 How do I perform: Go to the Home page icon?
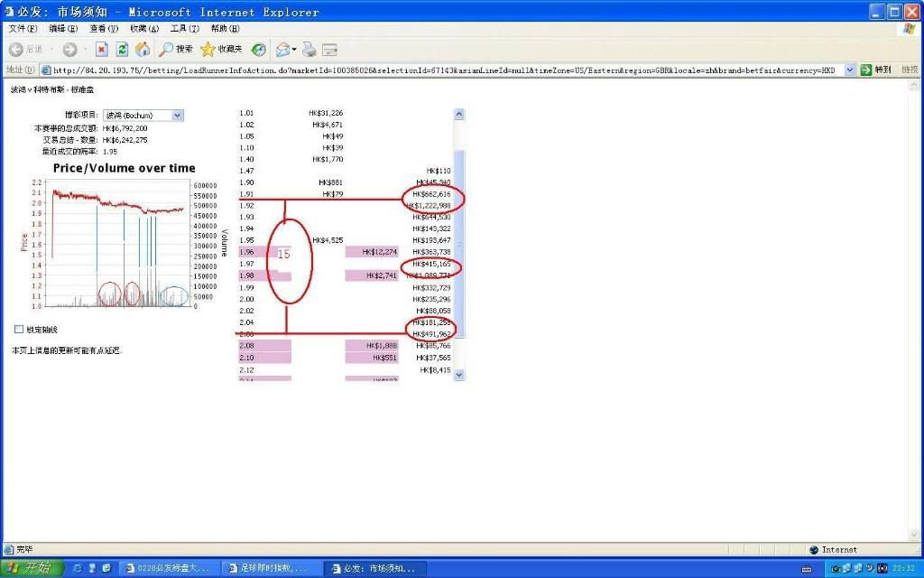coord(143,50)
